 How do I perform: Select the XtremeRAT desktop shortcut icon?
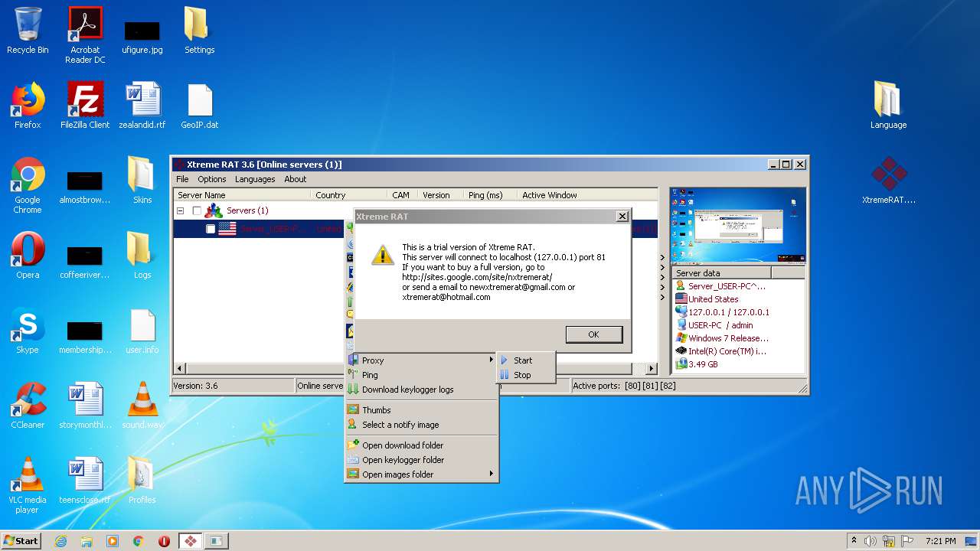pyautogui.click(x=889, y=181)
